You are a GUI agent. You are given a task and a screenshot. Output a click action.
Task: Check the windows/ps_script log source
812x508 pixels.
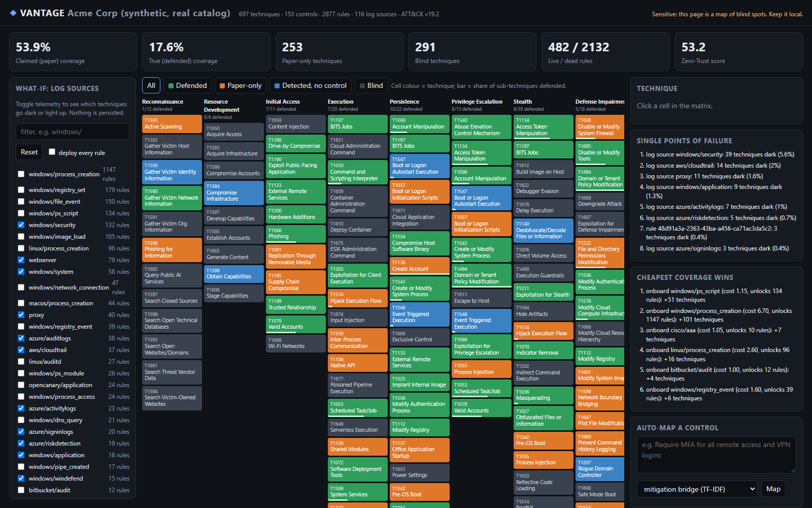point(21,213)
